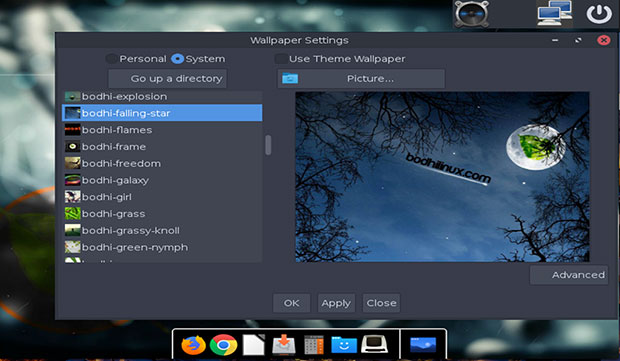The image size is (620, 361).
Task: Click the bodhi-frame thumbnail icon
Action: [x=72, y=147]
